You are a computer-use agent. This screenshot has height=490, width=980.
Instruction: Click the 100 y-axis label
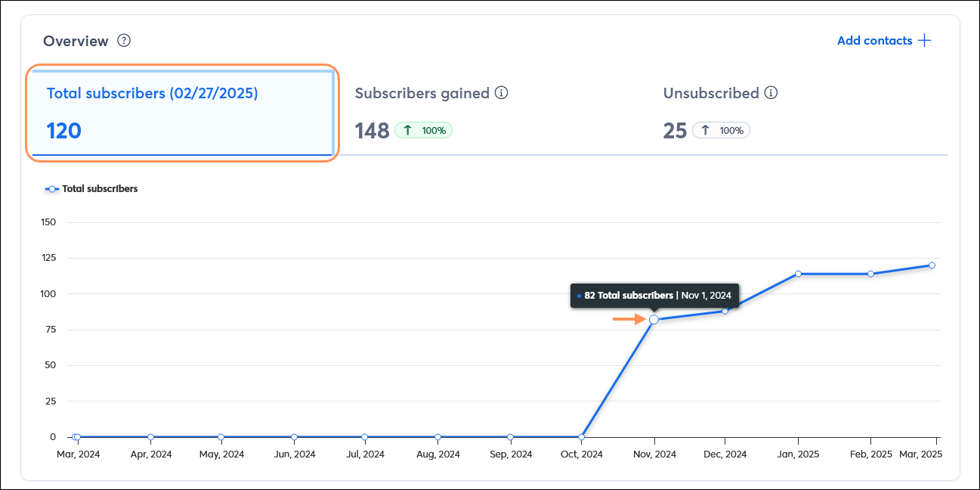click(48, 293)
